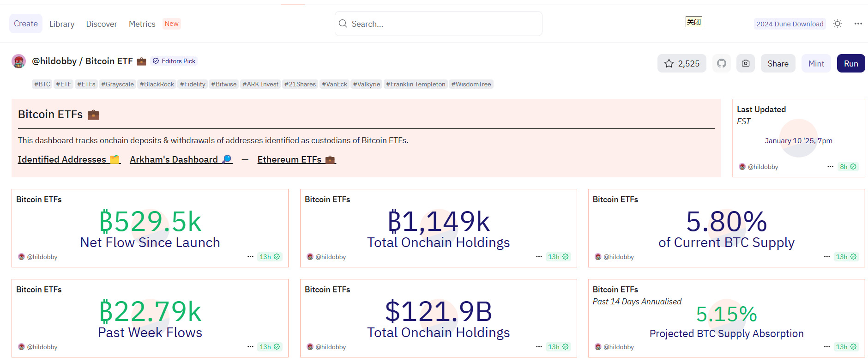Viewport: 868px width, 363px height.
Task: Click the Run button
Action: tap(851, 64)
